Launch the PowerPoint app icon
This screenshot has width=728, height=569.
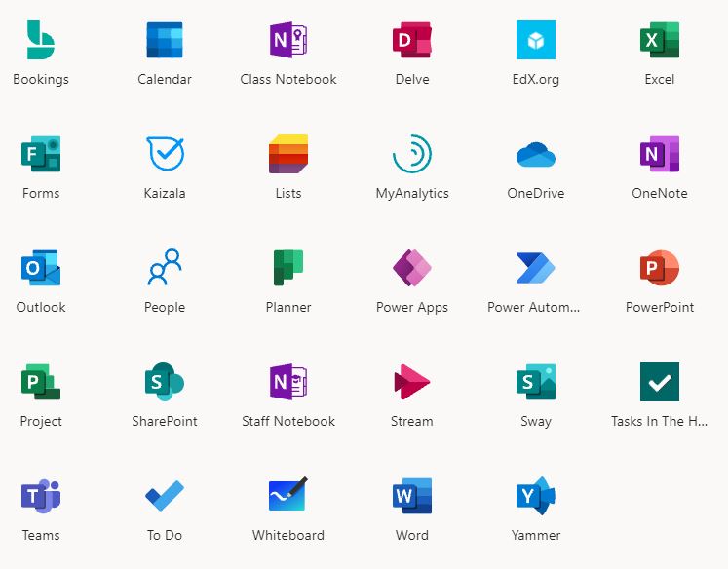click(x=659, y=268)
